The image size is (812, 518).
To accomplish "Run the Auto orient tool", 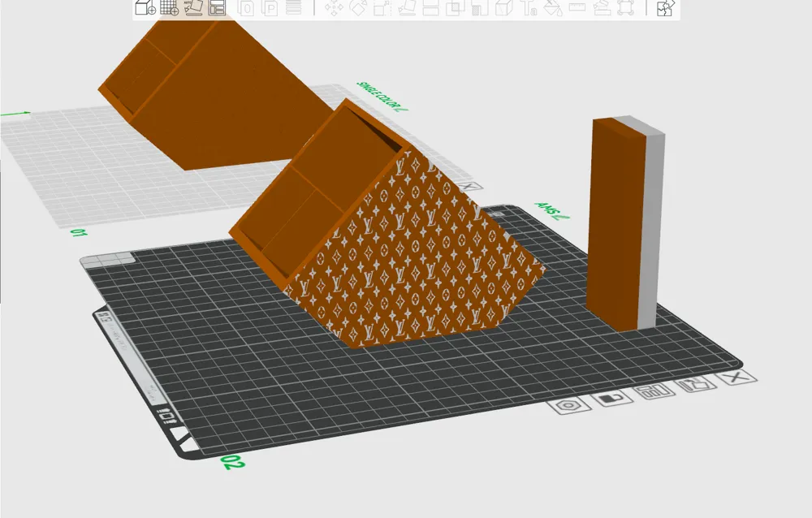I will 193,7.
